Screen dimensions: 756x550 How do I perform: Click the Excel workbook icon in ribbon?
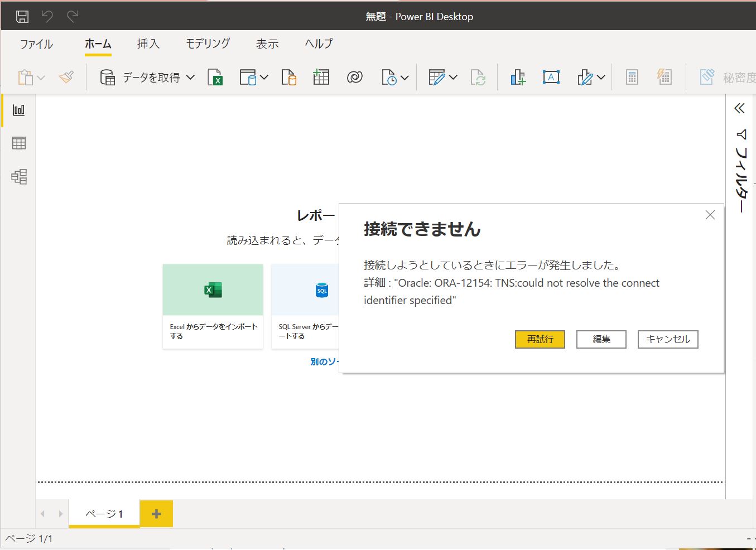pos(215,78)
